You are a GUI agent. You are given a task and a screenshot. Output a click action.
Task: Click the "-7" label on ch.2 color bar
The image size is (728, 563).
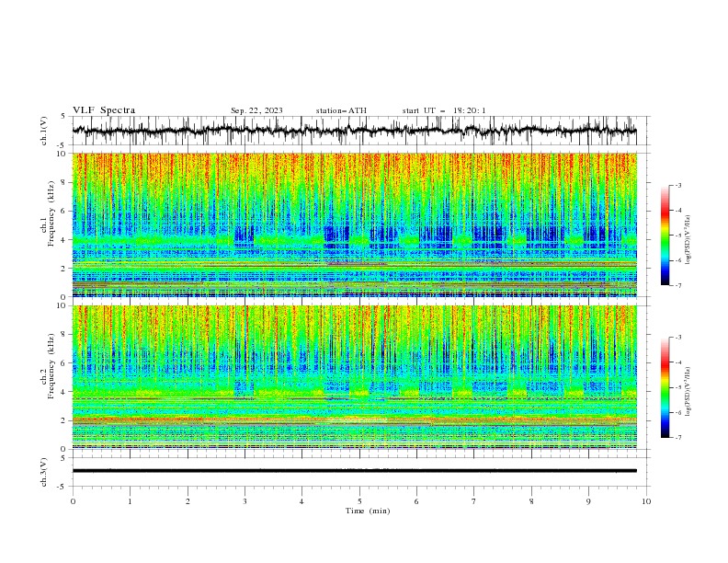click(x=678, y=438)
